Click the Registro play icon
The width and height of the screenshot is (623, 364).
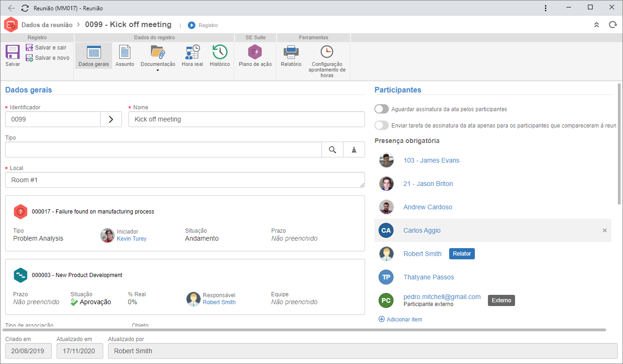[192, 25]
